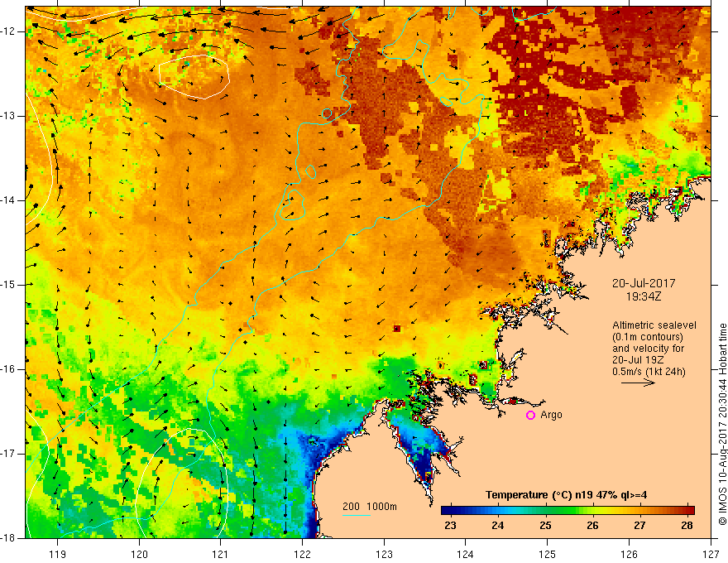The height and width of the screenshot is (563, 728).
Task: Click the latitude label '-12'
Action: click(8, 31)
